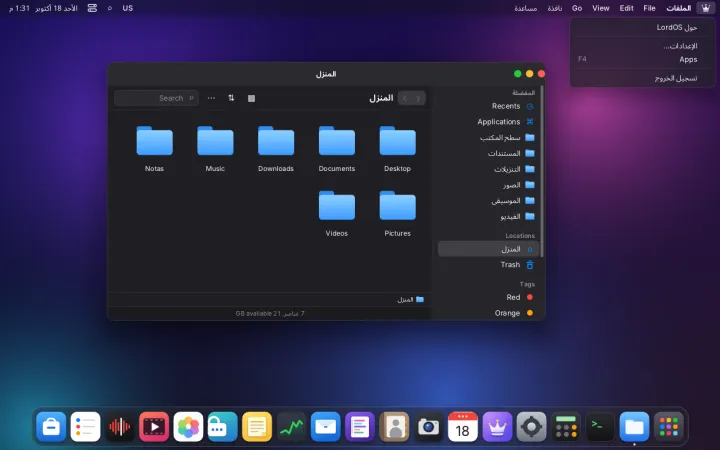Switch view mode with the square icon
This screenshot has height=450, width=720.
[x=251, y=98]
